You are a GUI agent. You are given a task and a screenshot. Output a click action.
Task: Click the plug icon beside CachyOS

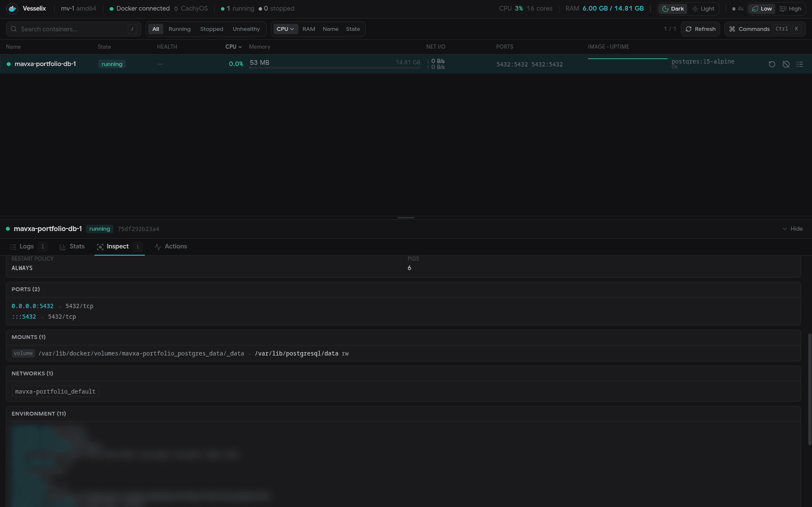click(176, 9)
